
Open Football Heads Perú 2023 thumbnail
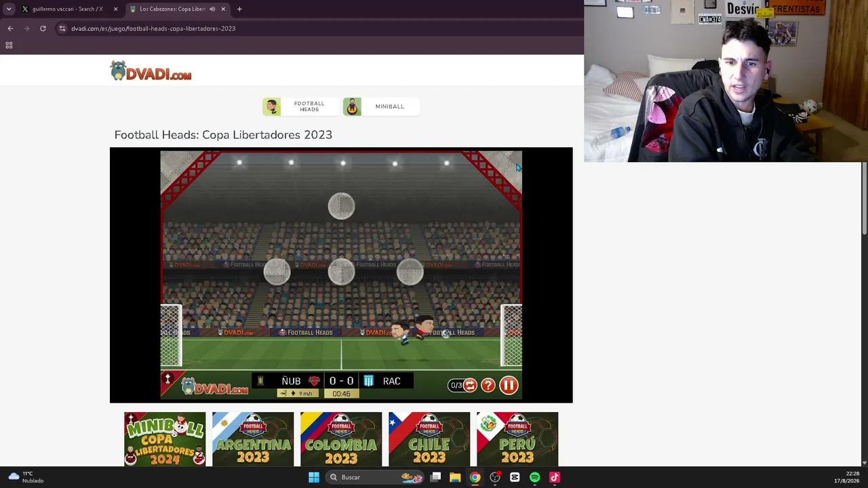517,439
